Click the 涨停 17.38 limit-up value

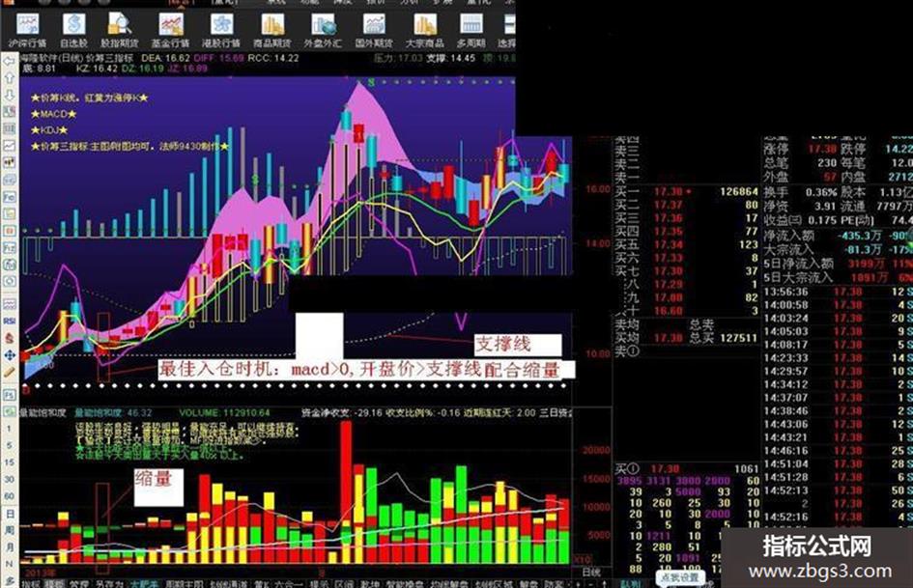[822, 149]
